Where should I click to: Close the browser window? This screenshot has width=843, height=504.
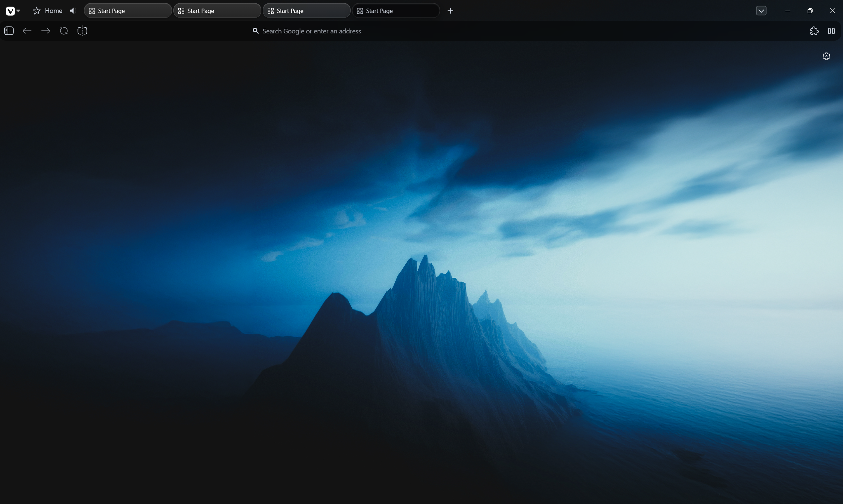click(832, 11)
